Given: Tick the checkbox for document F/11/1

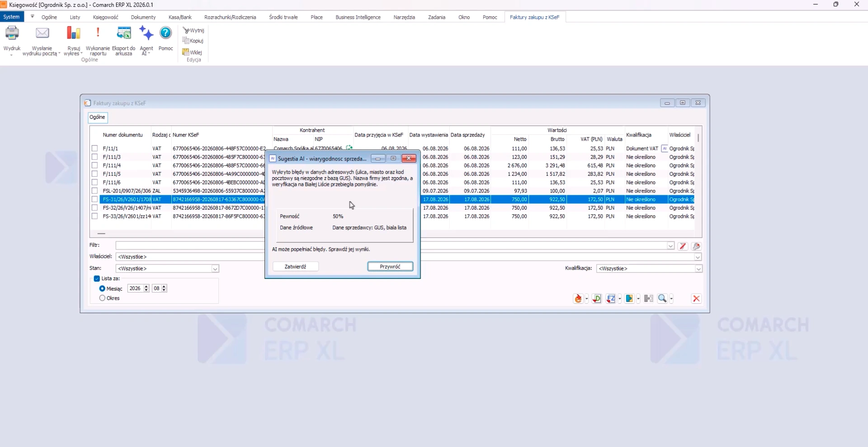Looking at the screenshot, I should 94,148.
